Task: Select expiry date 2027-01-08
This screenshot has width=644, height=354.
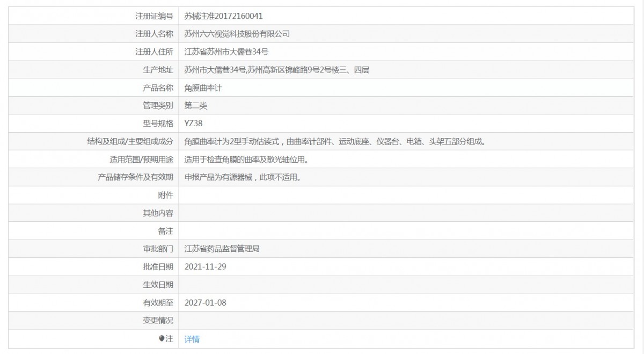Action: click(205, 303)
